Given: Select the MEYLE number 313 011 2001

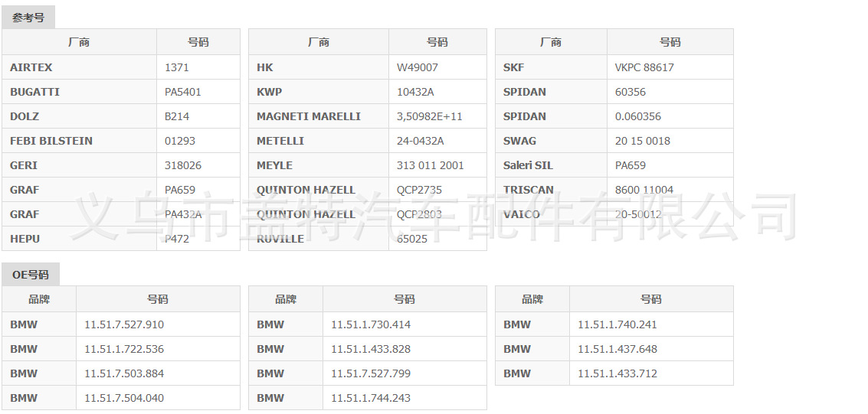Looking at the screenshot, I should coord(430,165).
